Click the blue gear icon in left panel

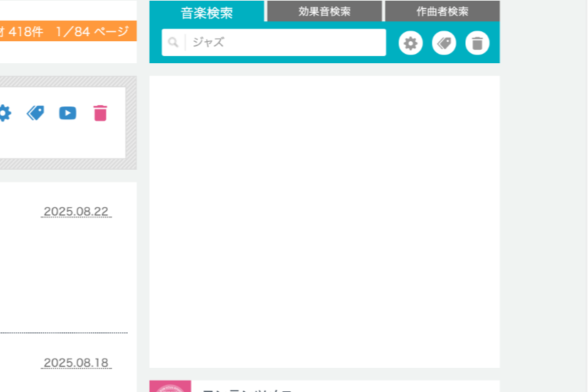pos(4,113)
